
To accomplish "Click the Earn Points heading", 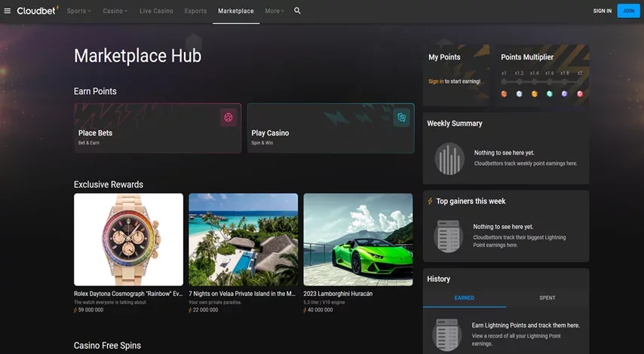I will coord(95,91).
